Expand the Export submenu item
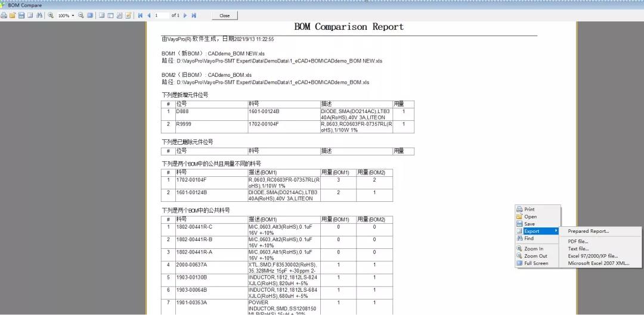This screenshot has width=644, height=315. point(537,231)
